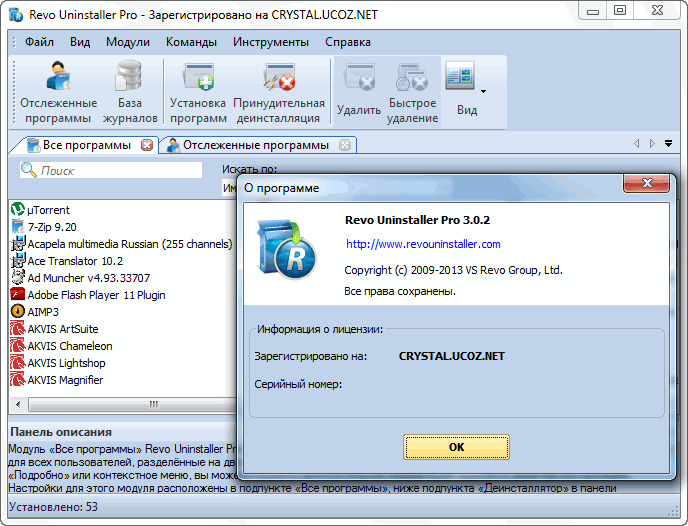Click the AKVIS Lightshop icon
Screen dimensions: 688x526
tap(18, 362)
